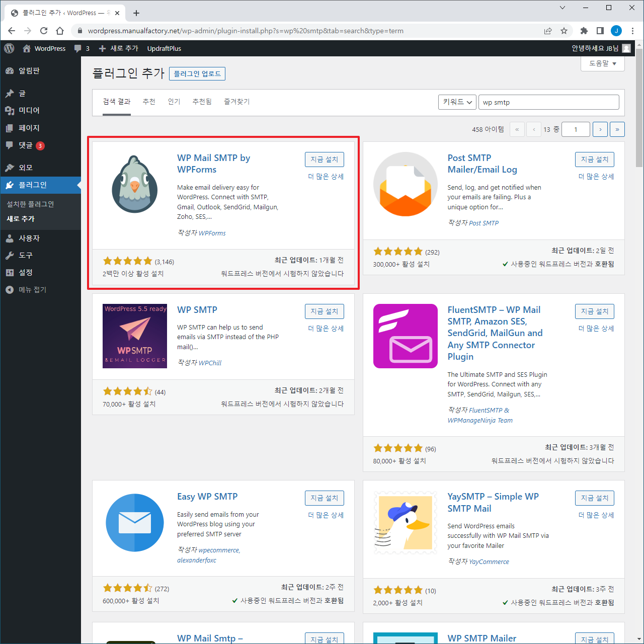Image resolution: width=644 pixels, height=644 pixels.
Task: Open Easy WP SMTP title link
Action: point(207,497)
